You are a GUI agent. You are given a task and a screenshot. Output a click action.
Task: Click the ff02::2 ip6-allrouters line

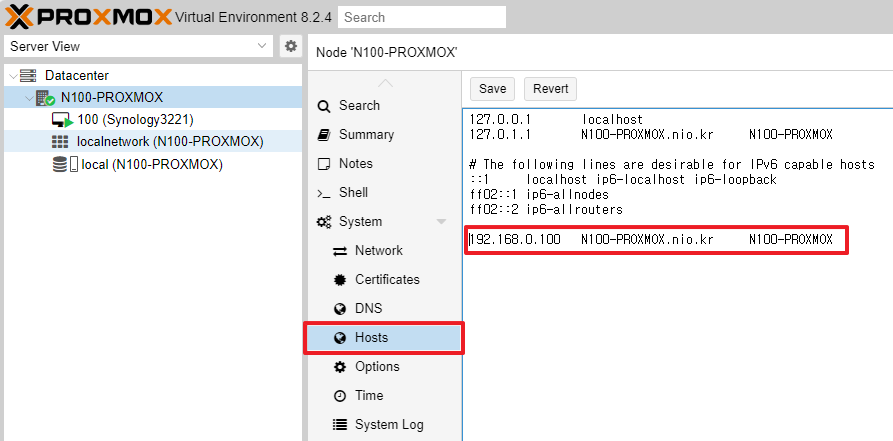(x=546, y=210)
